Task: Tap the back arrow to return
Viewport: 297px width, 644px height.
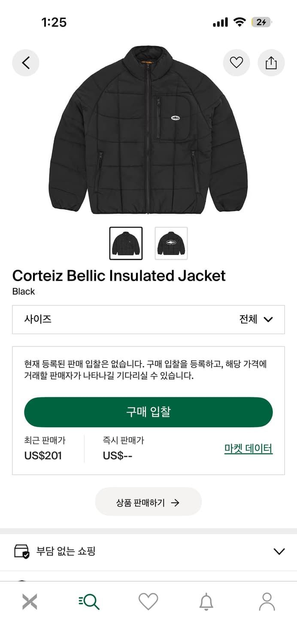Action: [26, 63]
